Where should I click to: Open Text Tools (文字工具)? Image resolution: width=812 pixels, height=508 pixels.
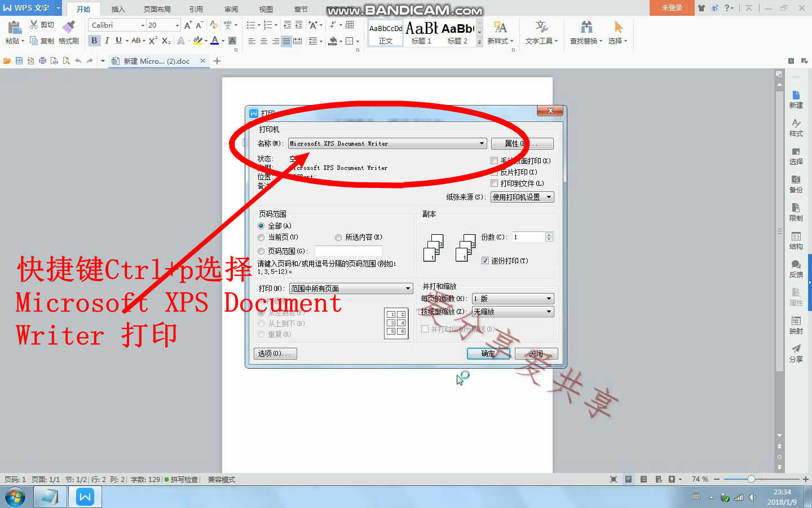[x=541, y=32]
